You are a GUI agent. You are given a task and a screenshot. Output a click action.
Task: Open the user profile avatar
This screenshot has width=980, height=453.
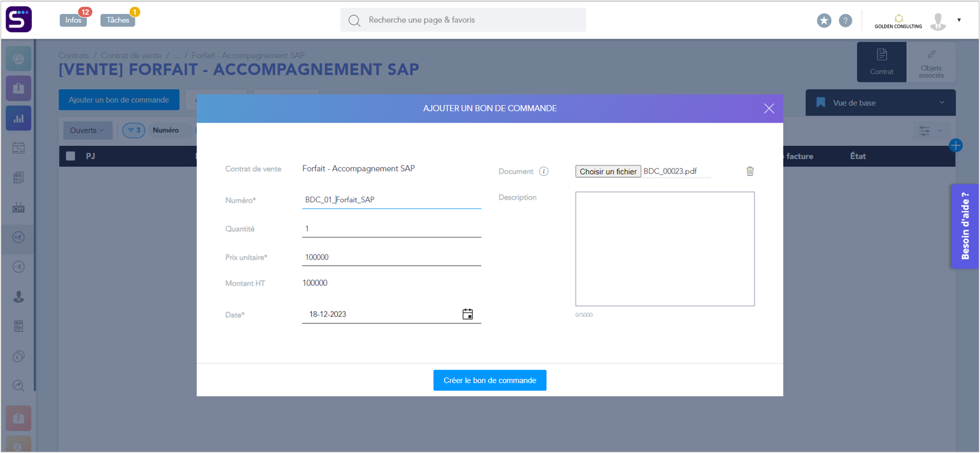point(938,21)
